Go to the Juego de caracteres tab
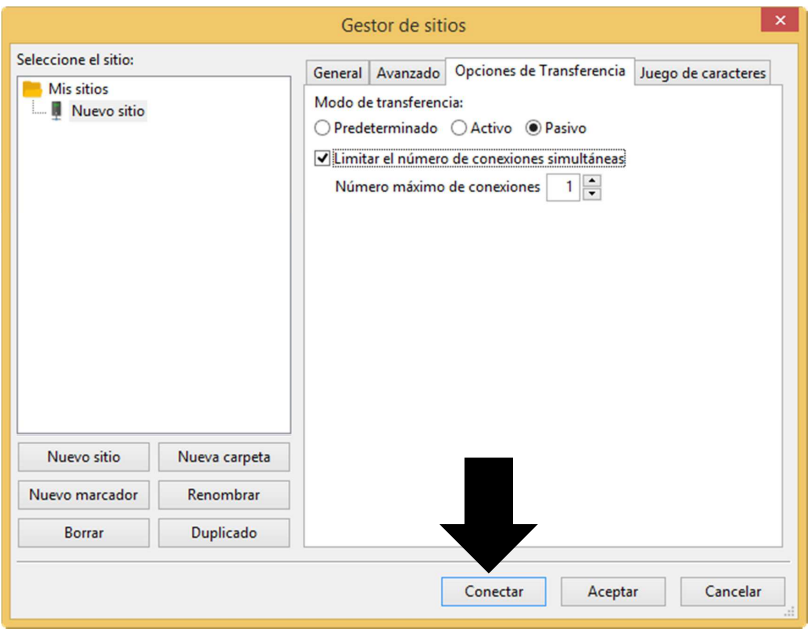The image size is (810, 635). pos(702,73)
